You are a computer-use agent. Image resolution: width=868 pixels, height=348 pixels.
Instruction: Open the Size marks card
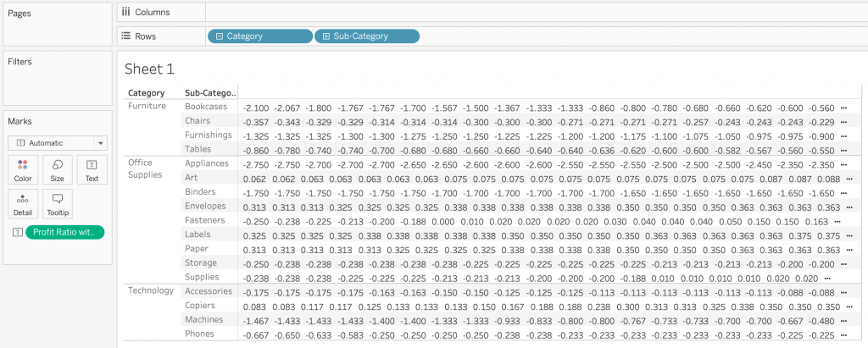(x=57, y=169)
